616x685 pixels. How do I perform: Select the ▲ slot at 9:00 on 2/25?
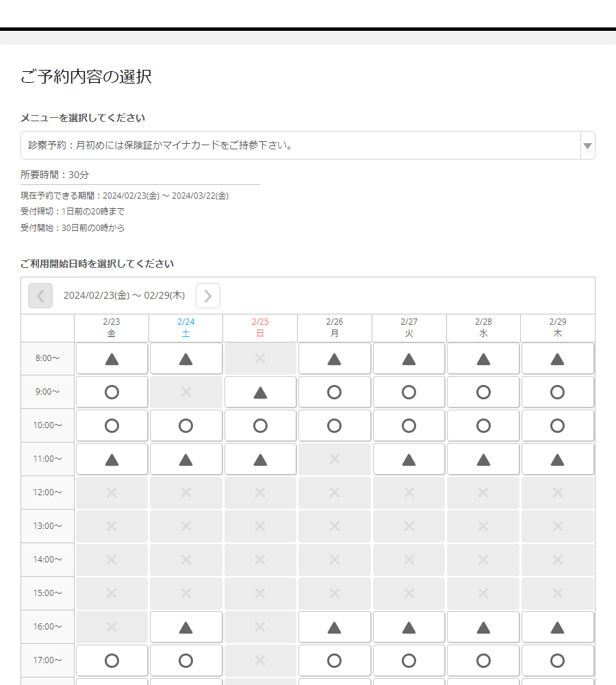coord(260,392)
